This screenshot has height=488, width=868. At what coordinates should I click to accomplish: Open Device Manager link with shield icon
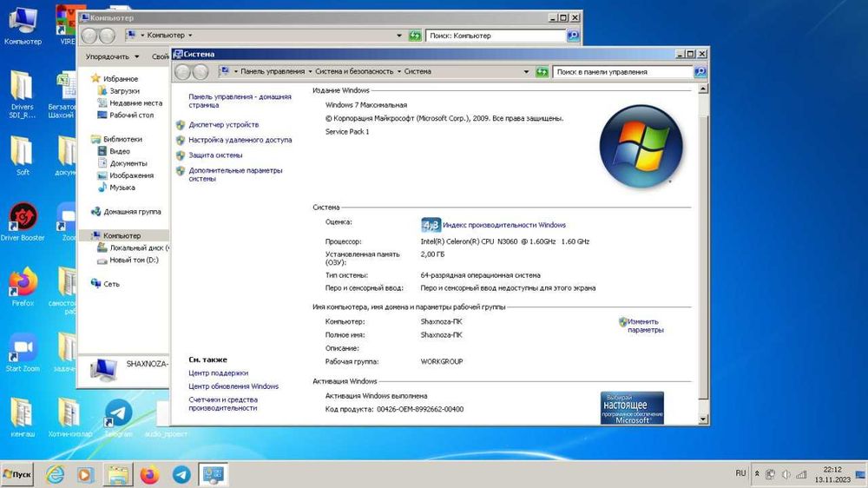coord(223,124)
